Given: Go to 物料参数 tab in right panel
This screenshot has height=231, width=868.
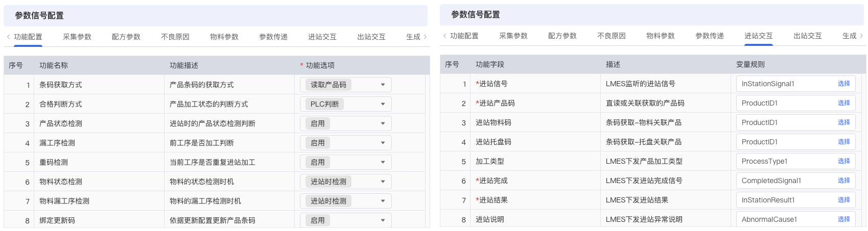Looking at the screenshot, I should (661, 36).
